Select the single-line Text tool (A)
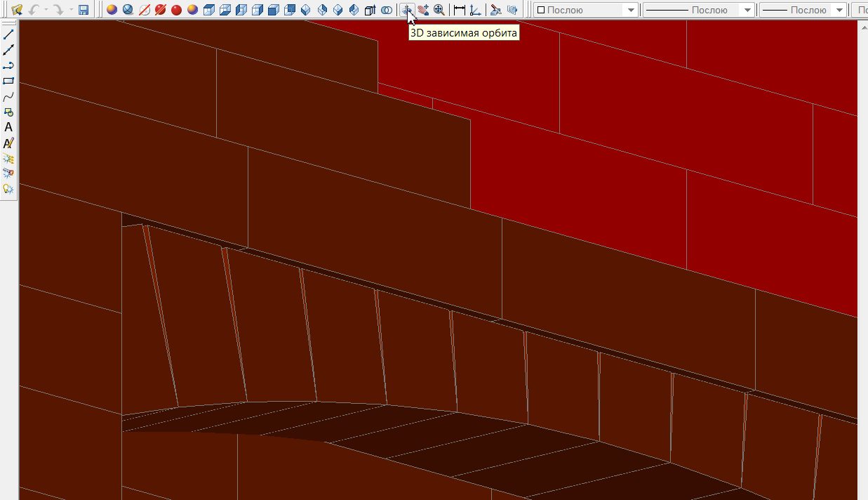 coord(8,127)
